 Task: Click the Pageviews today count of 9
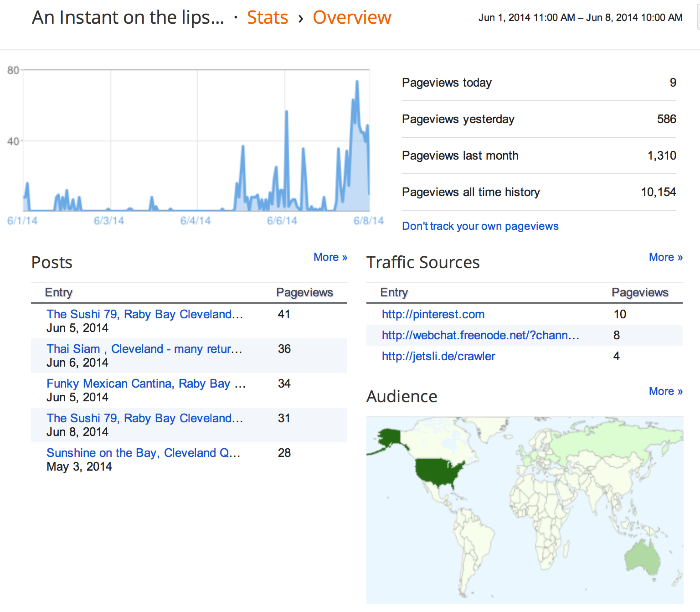click(673, 83)
